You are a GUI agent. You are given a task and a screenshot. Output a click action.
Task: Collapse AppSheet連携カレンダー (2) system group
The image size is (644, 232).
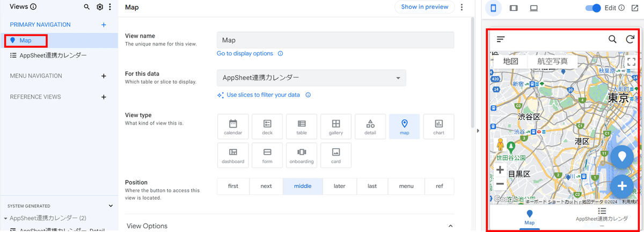5,219
